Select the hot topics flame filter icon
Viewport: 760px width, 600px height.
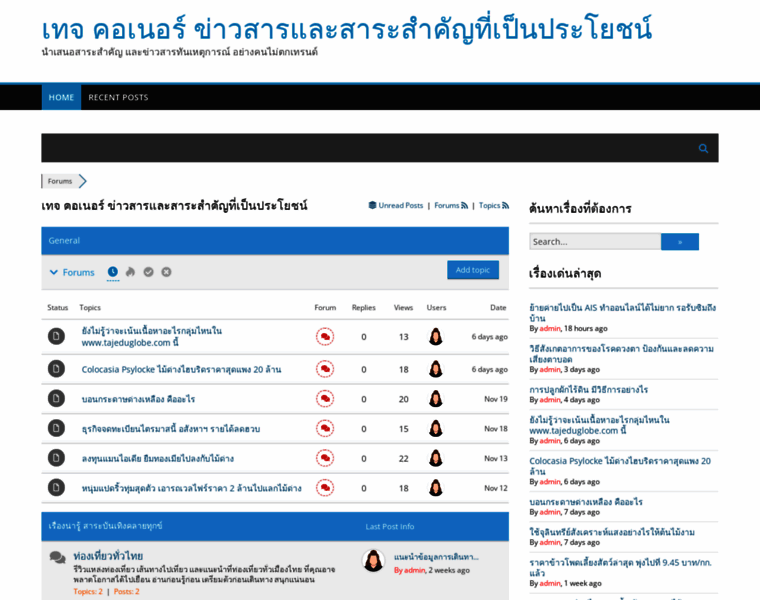tap(130, 272)
